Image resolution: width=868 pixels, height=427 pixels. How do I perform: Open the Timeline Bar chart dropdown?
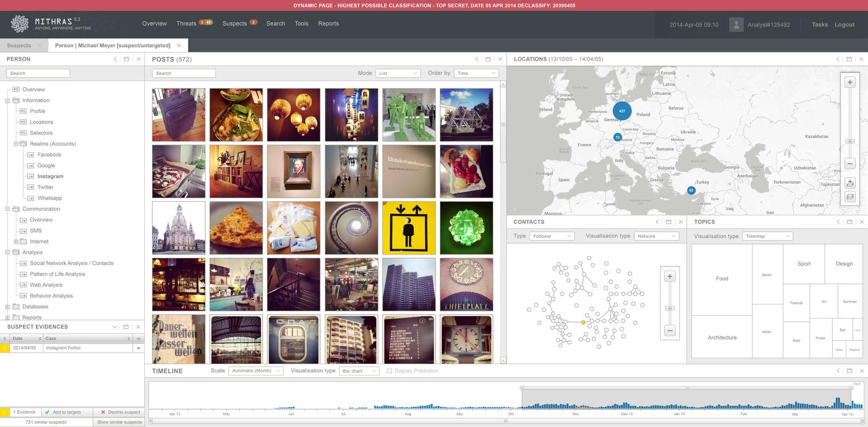(359, 371)
